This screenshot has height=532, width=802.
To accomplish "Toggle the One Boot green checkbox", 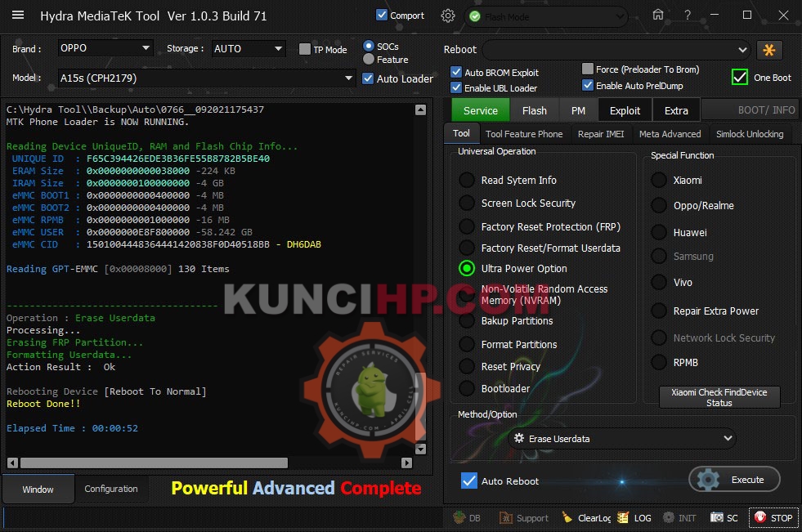I will (740, 77).
